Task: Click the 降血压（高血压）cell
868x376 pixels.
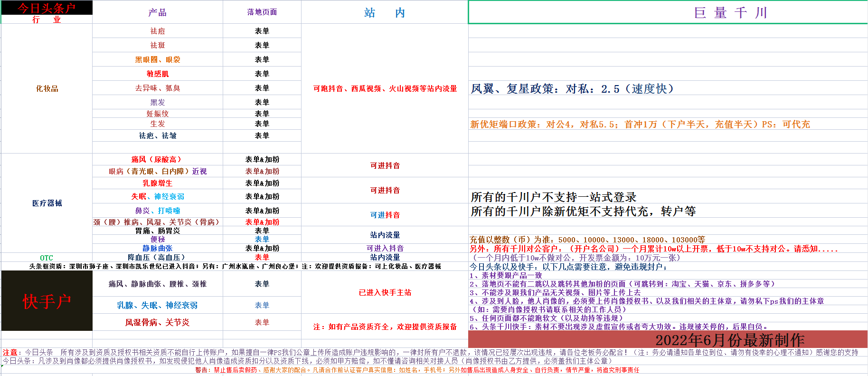Action: (157, 257)
